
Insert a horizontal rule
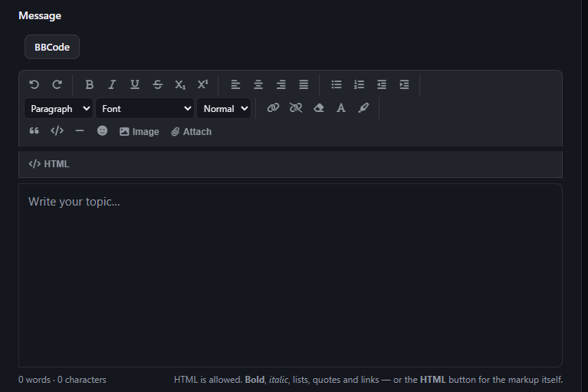pyautogui.click(x=80, y=131)
